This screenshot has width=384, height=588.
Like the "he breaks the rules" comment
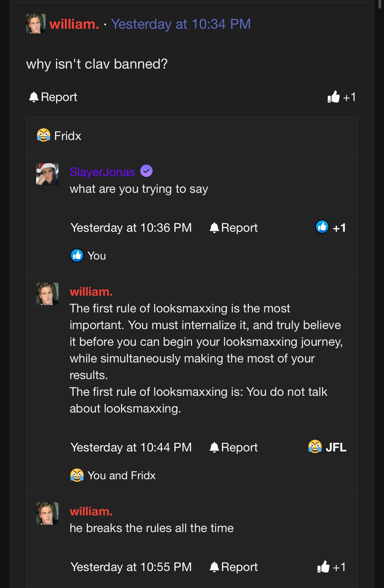[x=331, y=567]
